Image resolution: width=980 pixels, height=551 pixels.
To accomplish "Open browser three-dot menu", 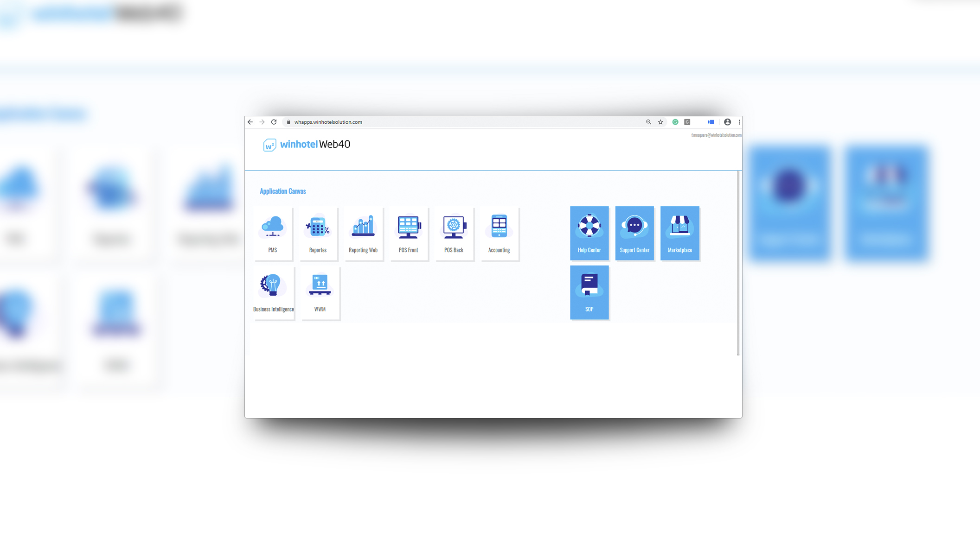I will [x=739, y=122].
